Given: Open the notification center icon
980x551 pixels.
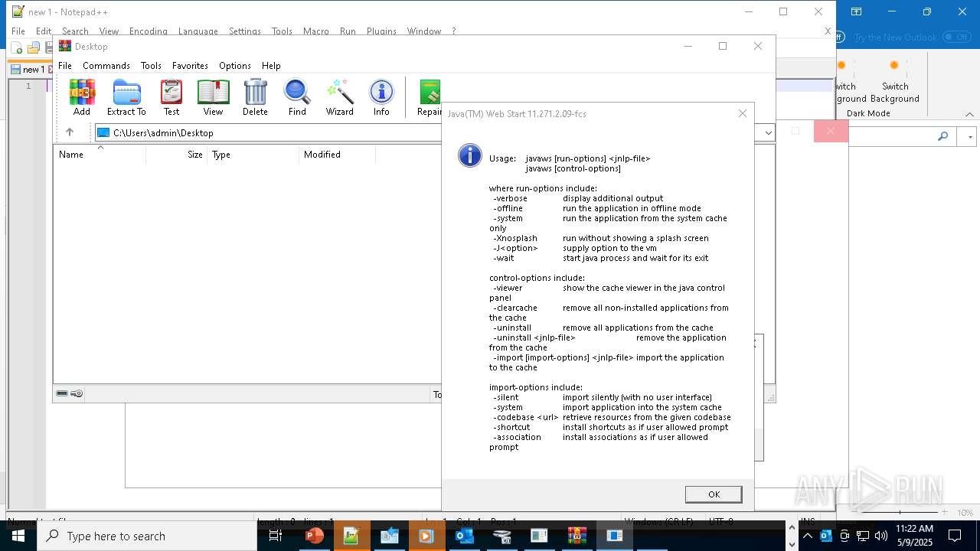Looking at the screenshot, I should point(955,536).
